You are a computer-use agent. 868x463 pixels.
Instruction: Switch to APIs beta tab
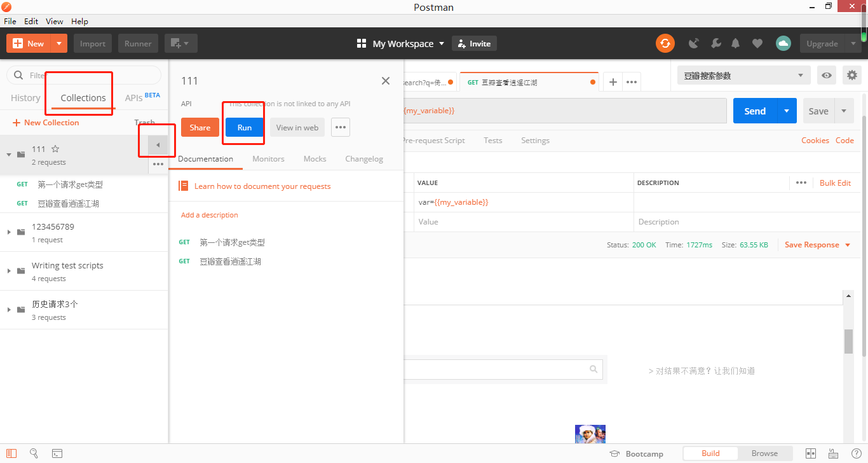click(x=142, y=97)
